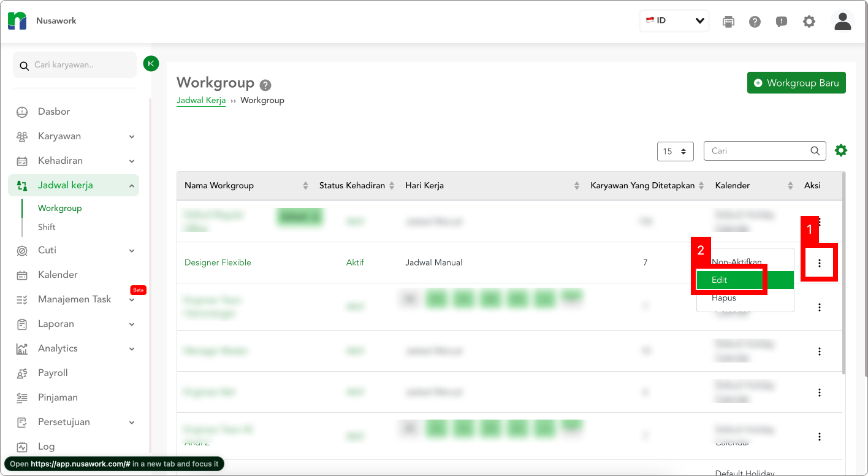The image size is (868, 476).
Task: Click the feedback speech bubble icon
Action: pos(782,21)
